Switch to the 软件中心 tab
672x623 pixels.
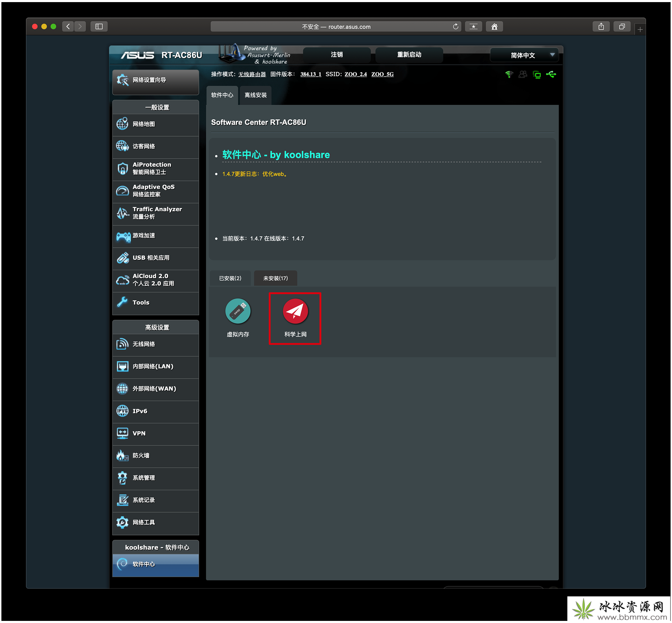pos(222,95)
